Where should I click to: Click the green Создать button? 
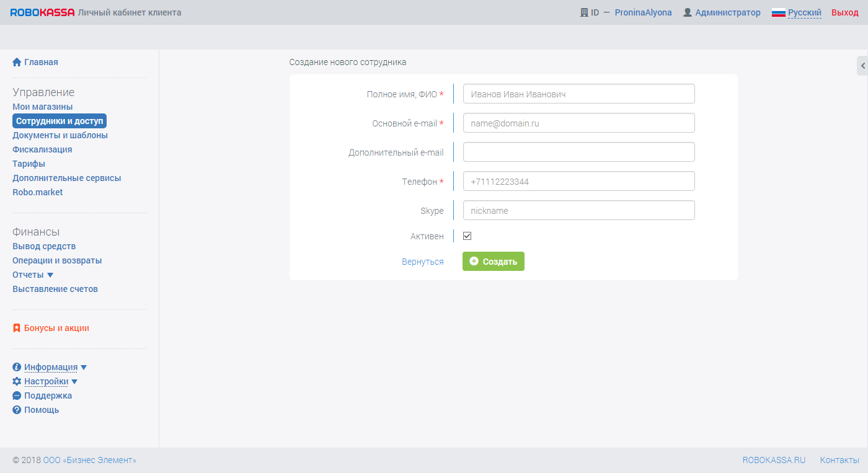tap(494, 262)
